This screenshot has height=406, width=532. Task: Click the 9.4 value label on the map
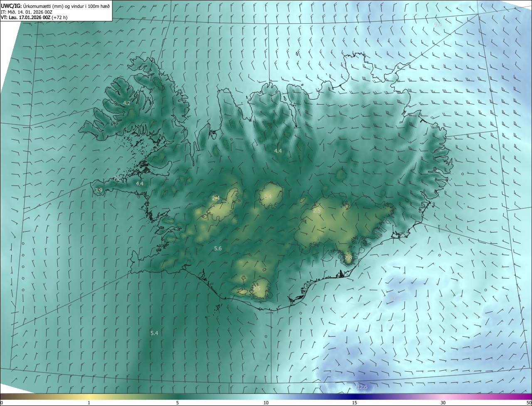[438, 25]
